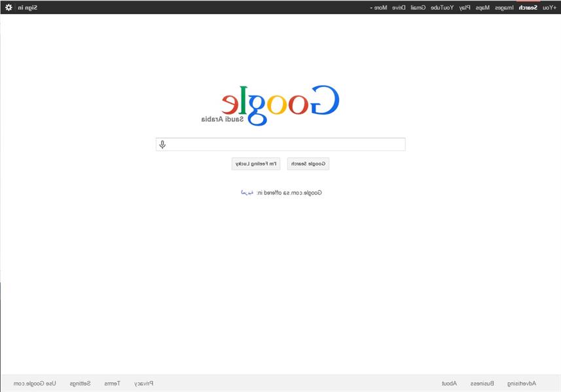This screenshot has height=392, width=561.
Task: Open the More dropdown in top bar
Action: (x=378, y=7)
